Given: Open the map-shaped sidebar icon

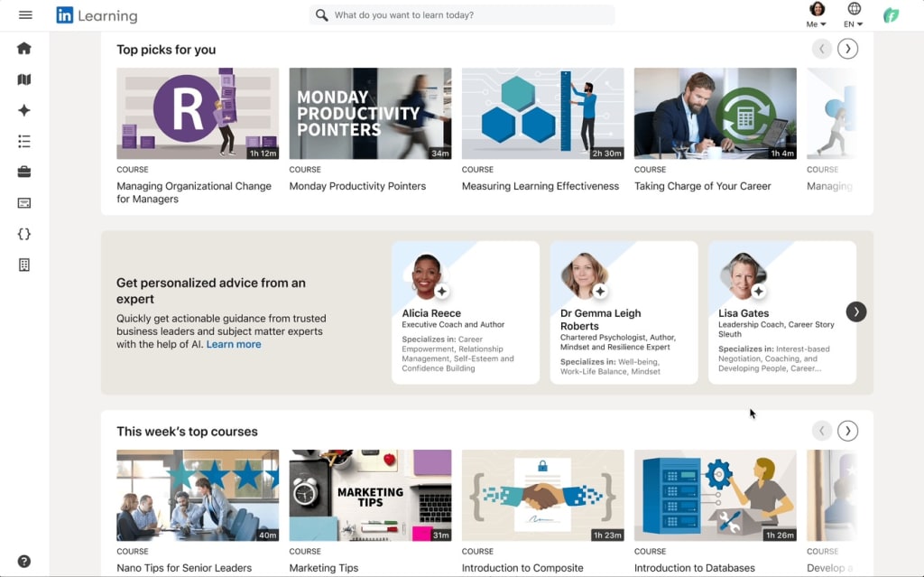Looking at the screenshot, I should point(24,79).
